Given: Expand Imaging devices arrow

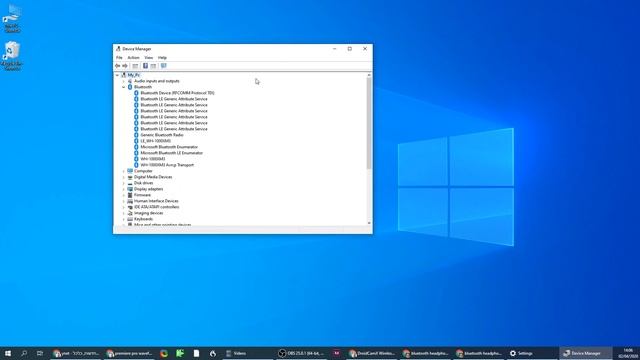Looking at the screenshot, I should coord(124,213).
